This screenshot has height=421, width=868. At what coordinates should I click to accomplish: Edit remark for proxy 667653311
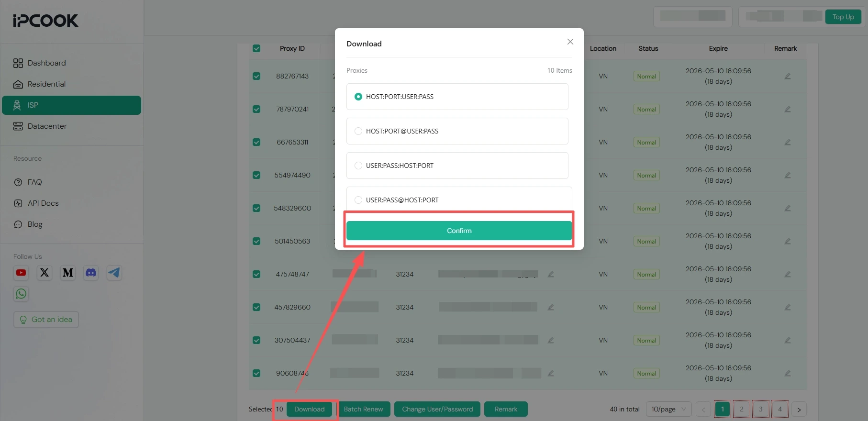[788, 142]
